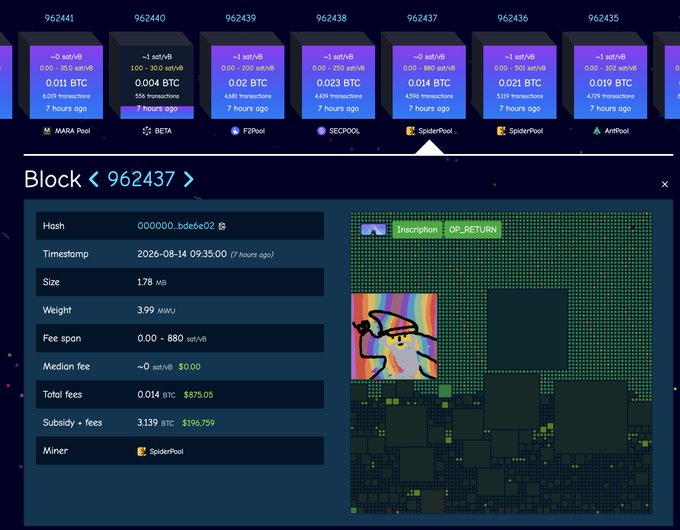Screen dimensions: 680x530
Task: Go to previous block using left chevron
Action: coord(94,179)
